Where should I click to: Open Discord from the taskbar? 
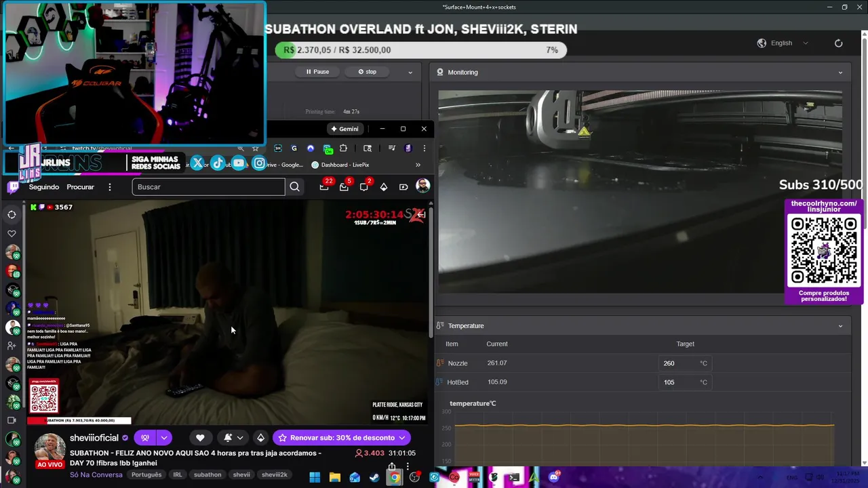point(554,477)
